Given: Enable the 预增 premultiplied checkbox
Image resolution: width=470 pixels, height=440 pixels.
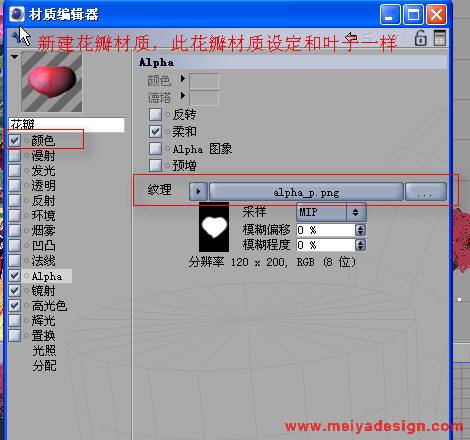Looking at the screenshot, I should click(155, 165).
